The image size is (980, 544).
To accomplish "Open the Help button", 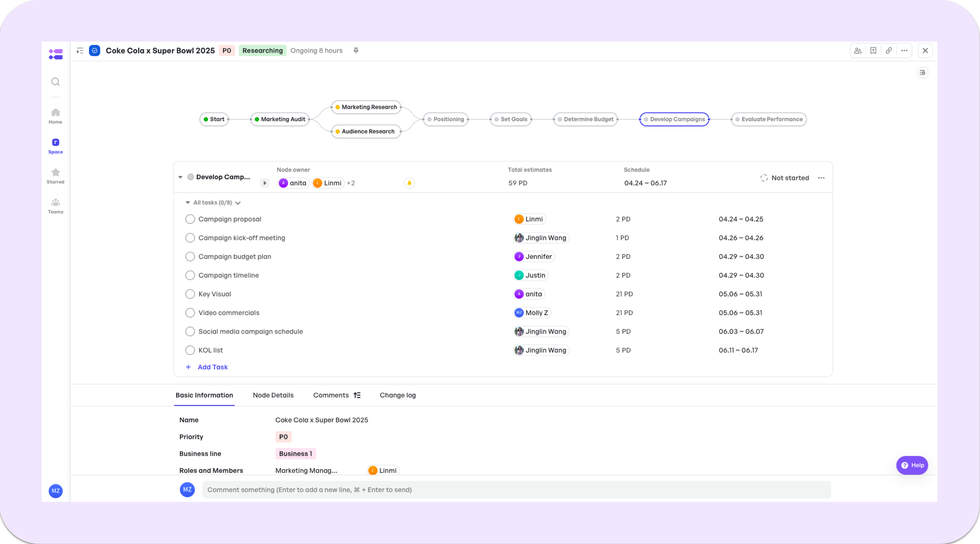I will 912,465.
